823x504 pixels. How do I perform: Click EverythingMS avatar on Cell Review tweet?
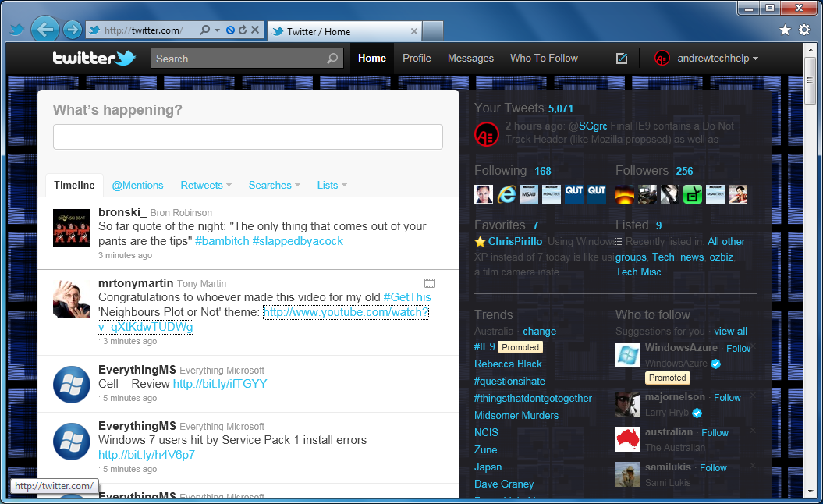point(72,385)
